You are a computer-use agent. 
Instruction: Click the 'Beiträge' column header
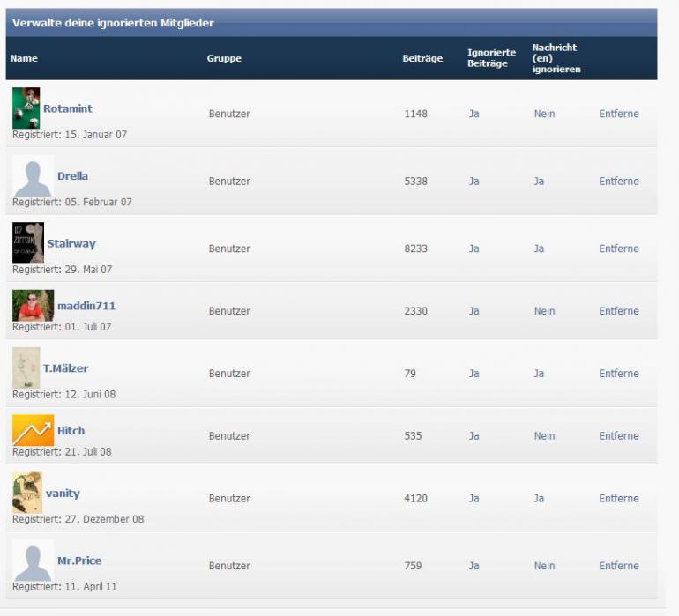click(x=422, y=58)
